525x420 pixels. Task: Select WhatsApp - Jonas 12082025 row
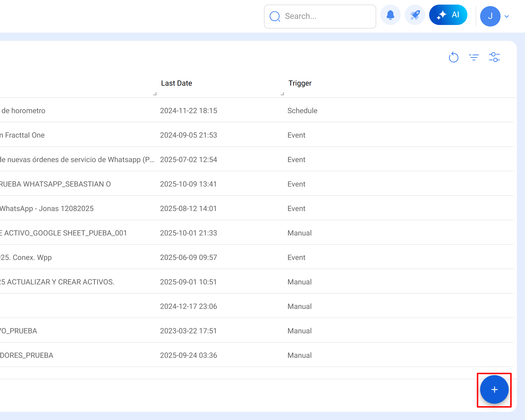point(47,208)
